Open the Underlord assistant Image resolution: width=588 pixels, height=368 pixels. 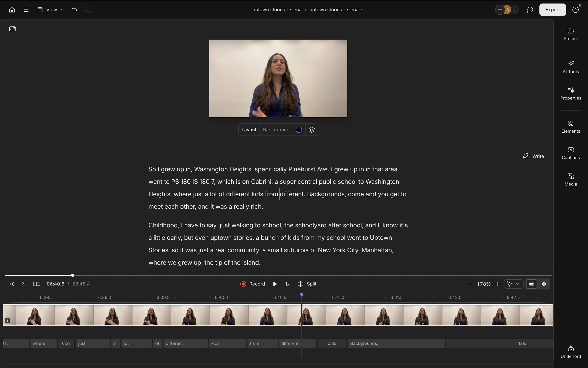pos(570,352)
